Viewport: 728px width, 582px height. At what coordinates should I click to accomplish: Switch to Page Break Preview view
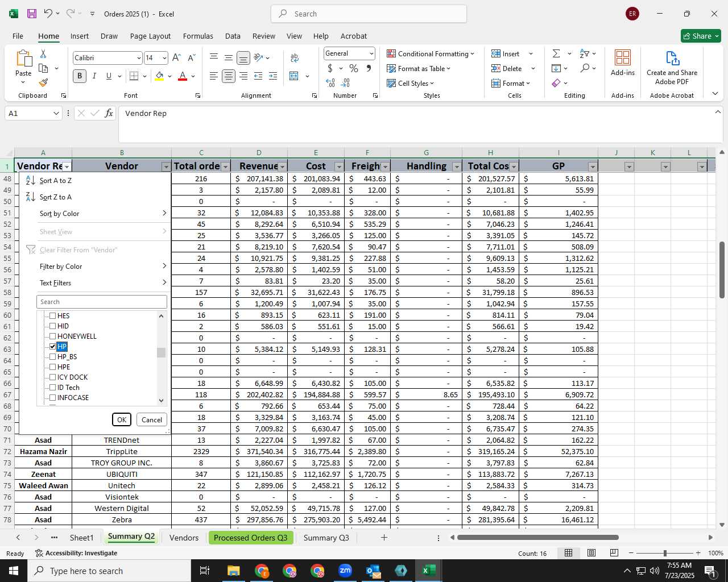pos(614,553)
